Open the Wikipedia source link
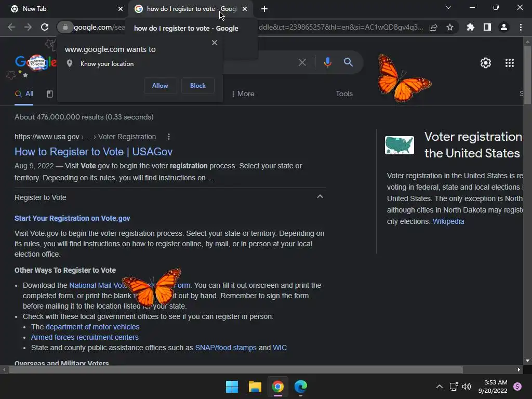 (x=448, y=221)
